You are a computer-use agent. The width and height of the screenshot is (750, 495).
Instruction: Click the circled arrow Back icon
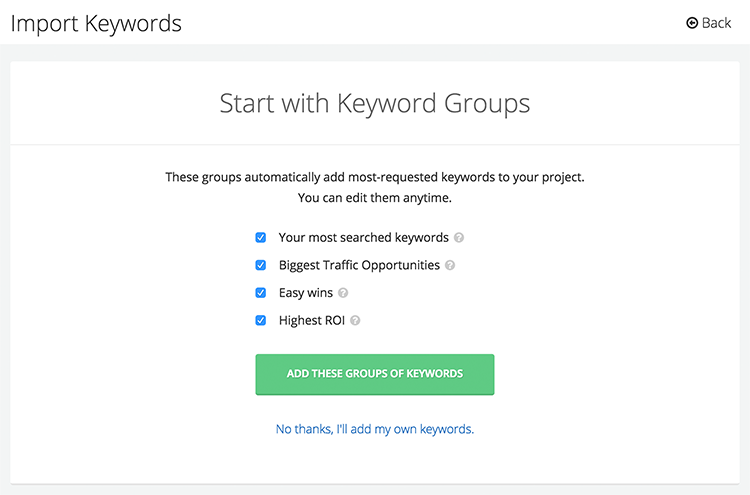pyautogui.click(x=692, y=23)
